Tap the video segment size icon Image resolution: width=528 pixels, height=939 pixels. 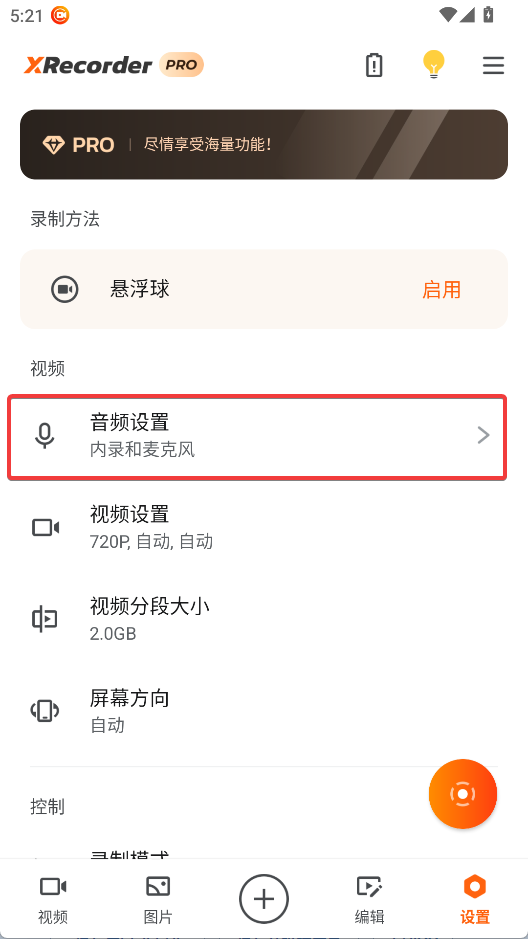coord(45,619)
